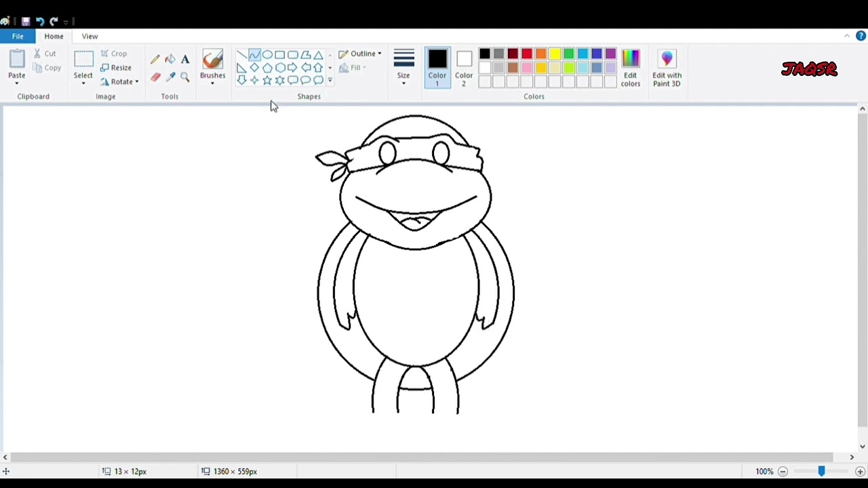Choose the Up arrow shape

click(x=319, y=68)
